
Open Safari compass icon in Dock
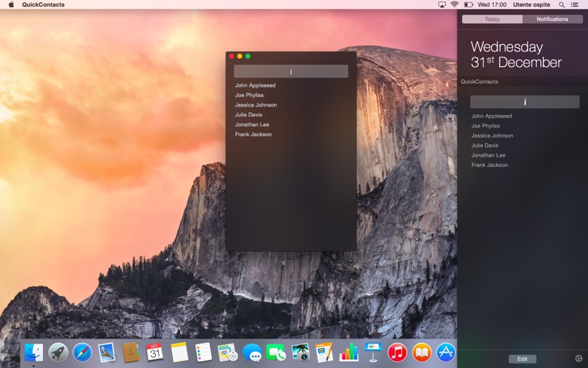pyautogui.click(x=82, y=353)
